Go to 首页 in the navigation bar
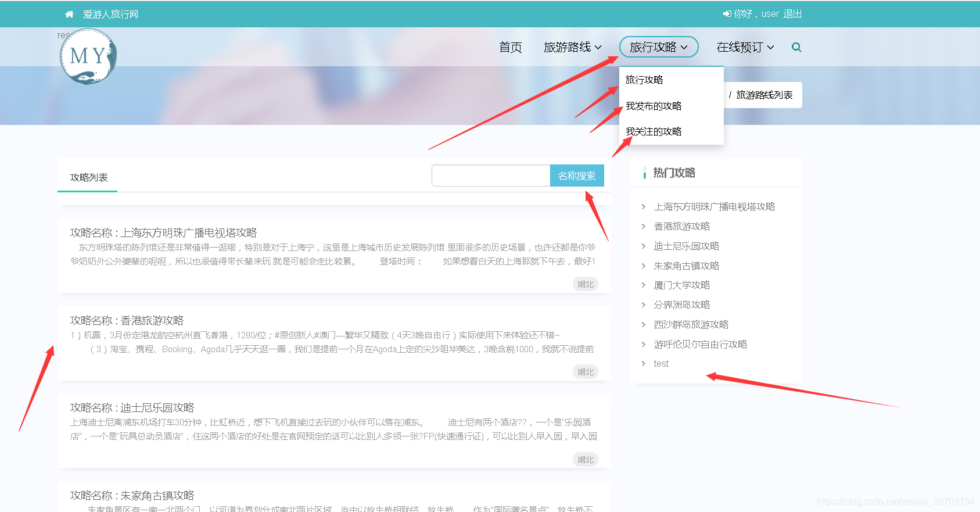Image resolution: width=980 pixels, height=512 pixels. pyautogui.click(x=511, y=47)
